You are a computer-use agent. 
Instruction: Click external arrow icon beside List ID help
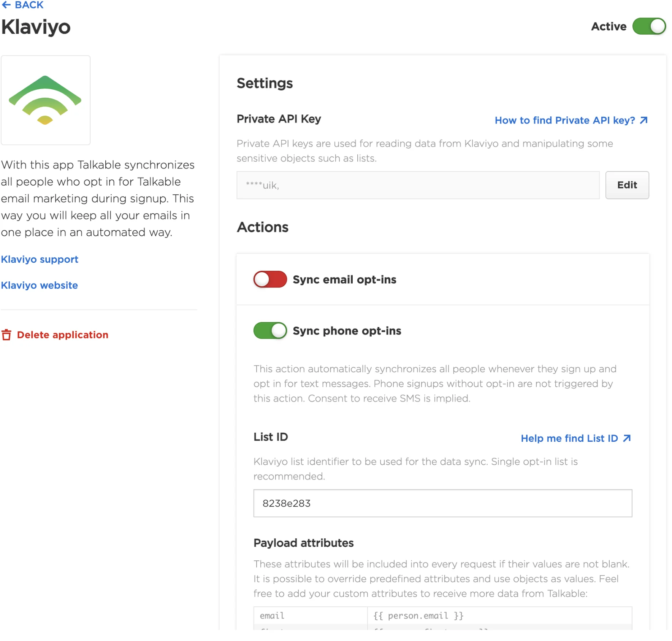click(627, 438)
